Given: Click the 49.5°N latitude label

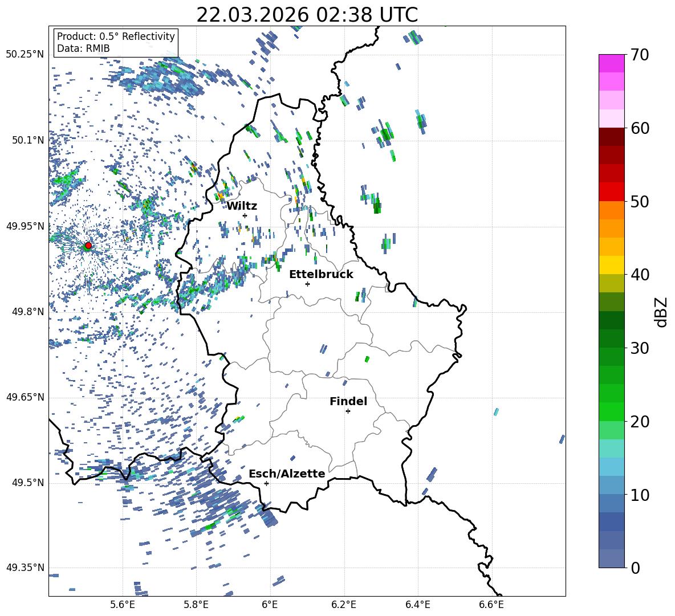Looking at the screenshot, I should pos(28,483).
